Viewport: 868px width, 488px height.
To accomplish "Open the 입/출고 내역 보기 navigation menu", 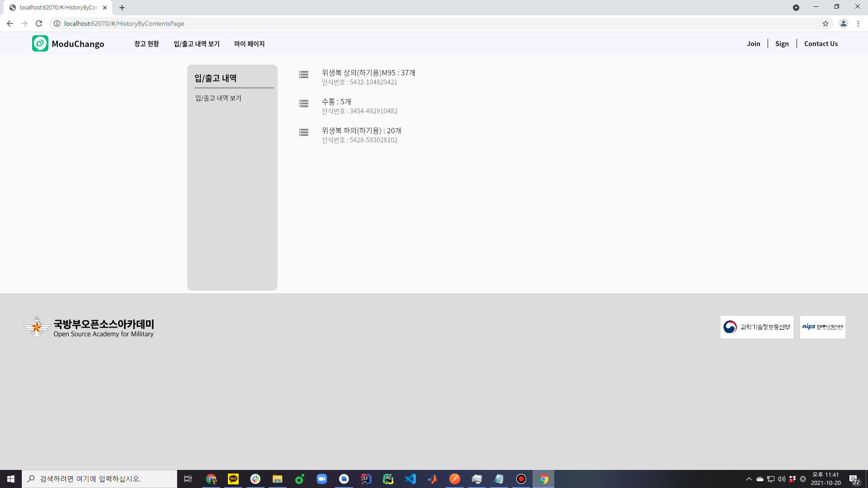I will (x=197, y=44).
